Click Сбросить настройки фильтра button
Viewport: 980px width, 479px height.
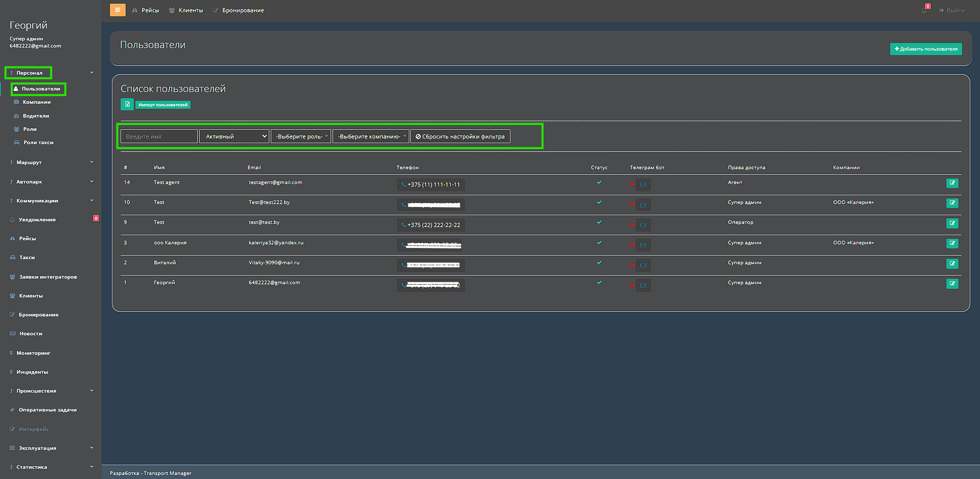[x=460, y=136]
